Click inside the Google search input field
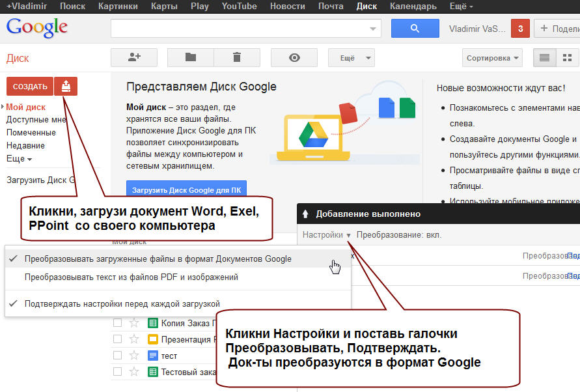Viewport: 580px width, 392px height. pos(245,29)
